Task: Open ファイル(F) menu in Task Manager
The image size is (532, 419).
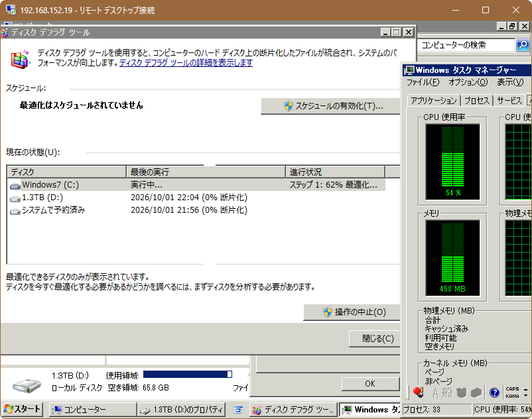Action: click(x=423, y=82)
